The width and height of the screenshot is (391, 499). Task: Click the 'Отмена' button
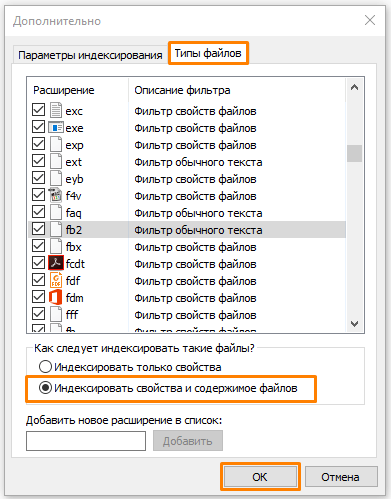pos(341,477)
